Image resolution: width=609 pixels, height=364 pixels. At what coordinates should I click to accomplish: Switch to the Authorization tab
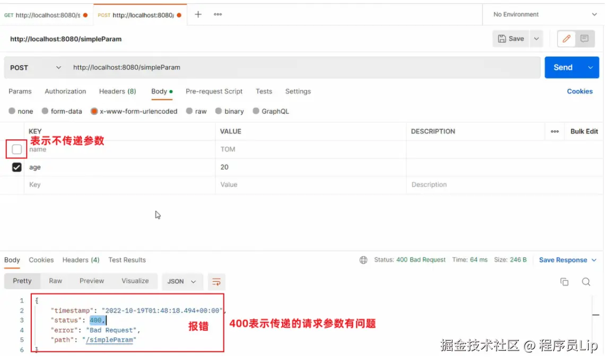pos(65,92)
